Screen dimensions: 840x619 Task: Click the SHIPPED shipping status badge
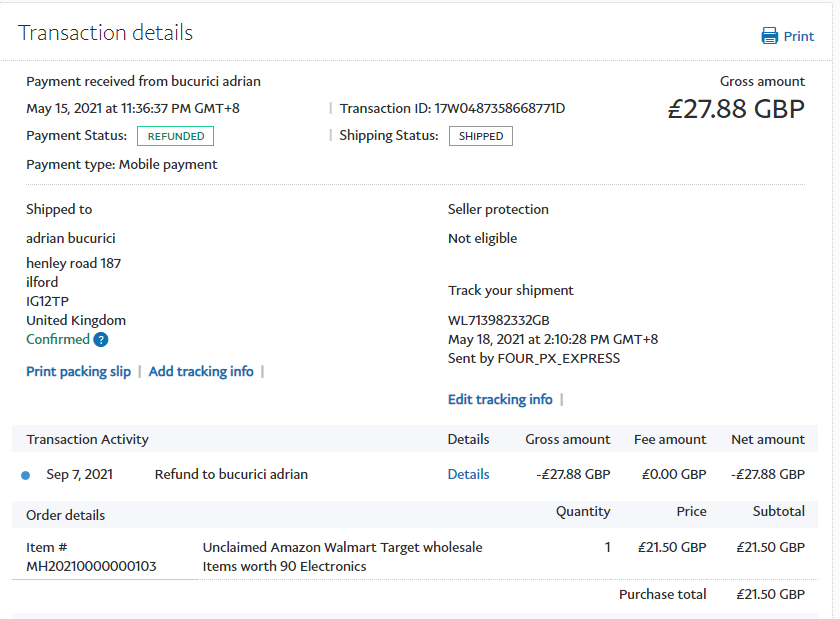point(481,136)
